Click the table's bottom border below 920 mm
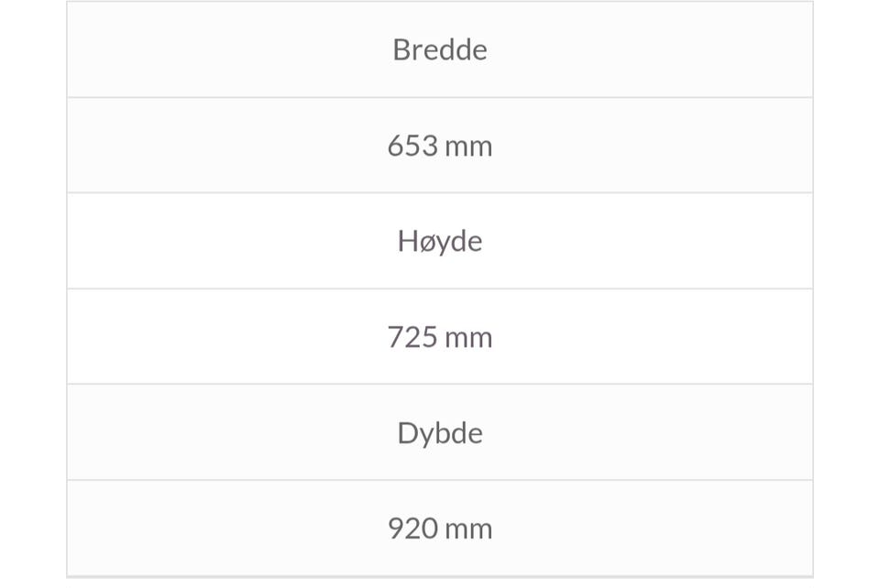Image resolution: width=880 pixels, height=588 pixels. 439,576
